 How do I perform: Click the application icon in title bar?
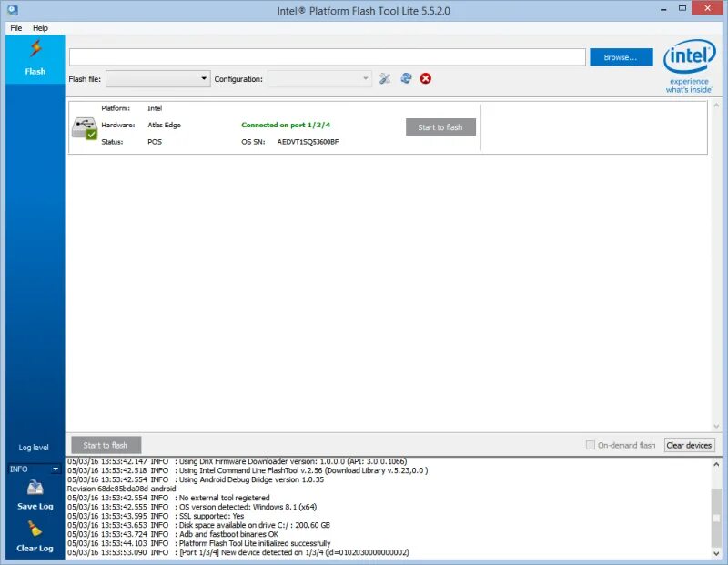tap(13, 10)
